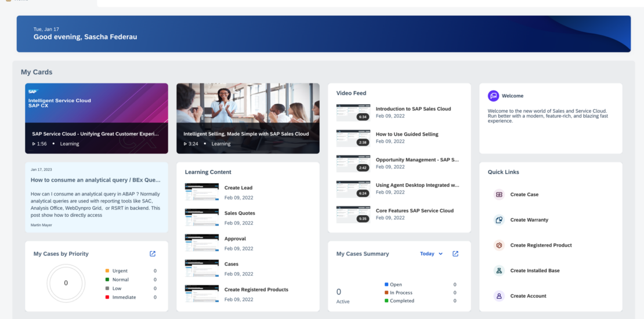Play SAP Service Cloud video card

coord(96,118)
